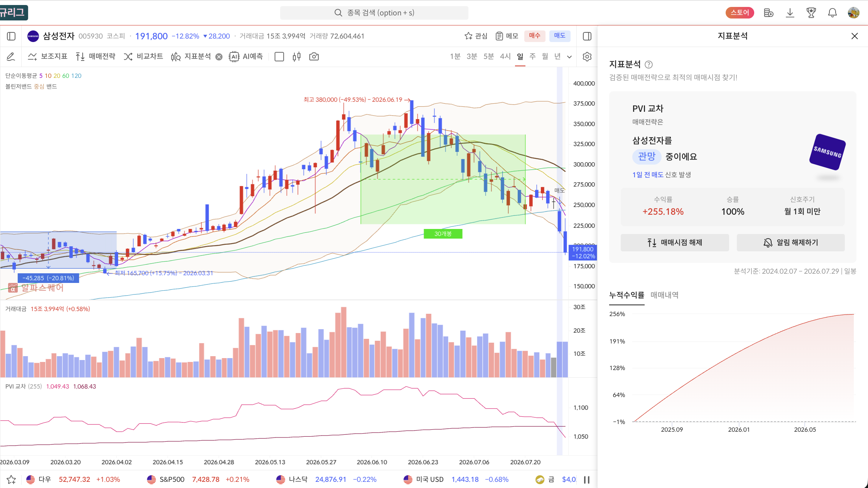Click the 스토어 store button
868x488 pixels.
[x=740, y=13]
